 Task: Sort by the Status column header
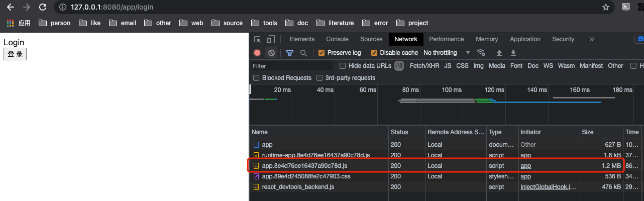click(x=407, y=132)
